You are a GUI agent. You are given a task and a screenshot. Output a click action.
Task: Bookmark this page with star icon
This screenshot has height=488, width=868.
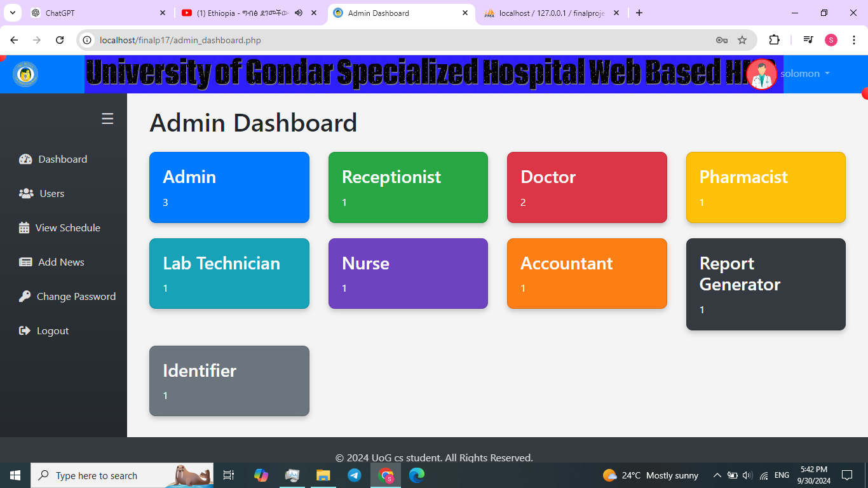tap(742, 40)
